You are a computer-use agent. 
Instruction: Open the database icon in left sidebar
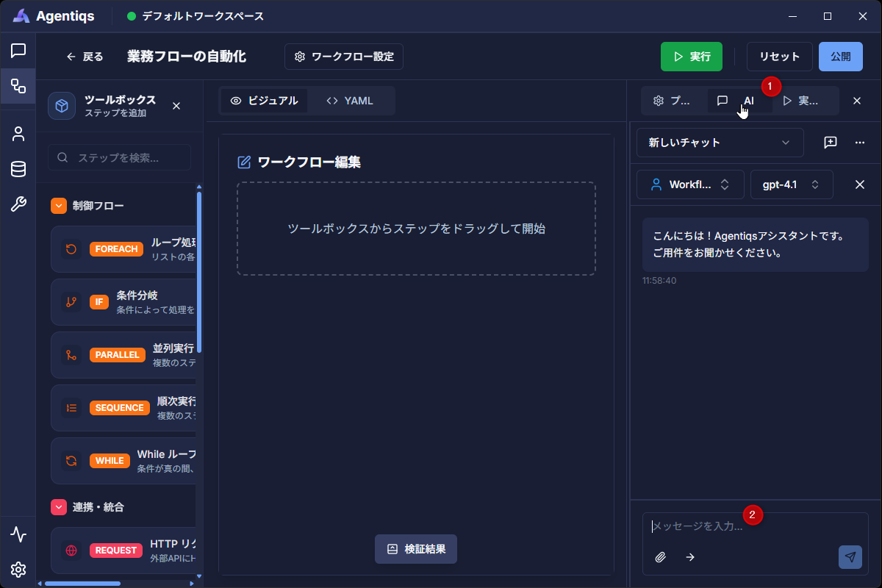click(18, 169)
